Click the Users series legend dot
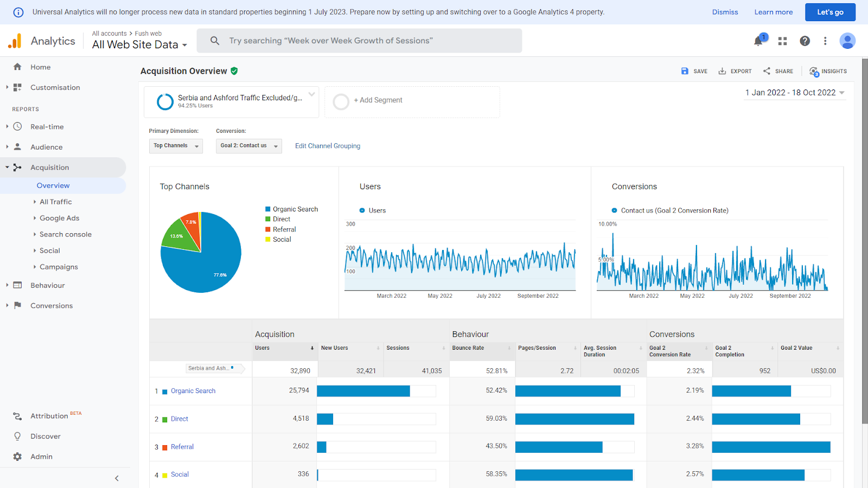The width and height of the screenshot is (868, 488). [x=362, y=210]
